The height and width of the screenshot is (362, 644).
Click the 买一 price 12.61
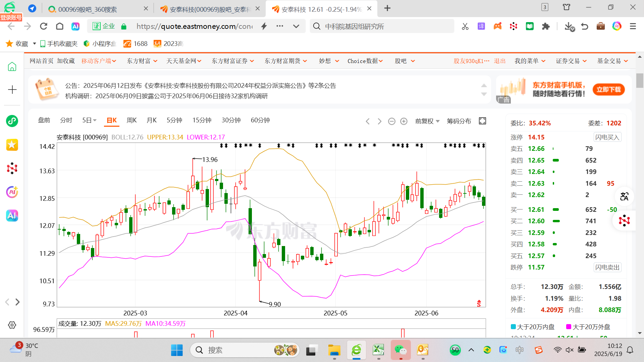click(x=536, y=210)
